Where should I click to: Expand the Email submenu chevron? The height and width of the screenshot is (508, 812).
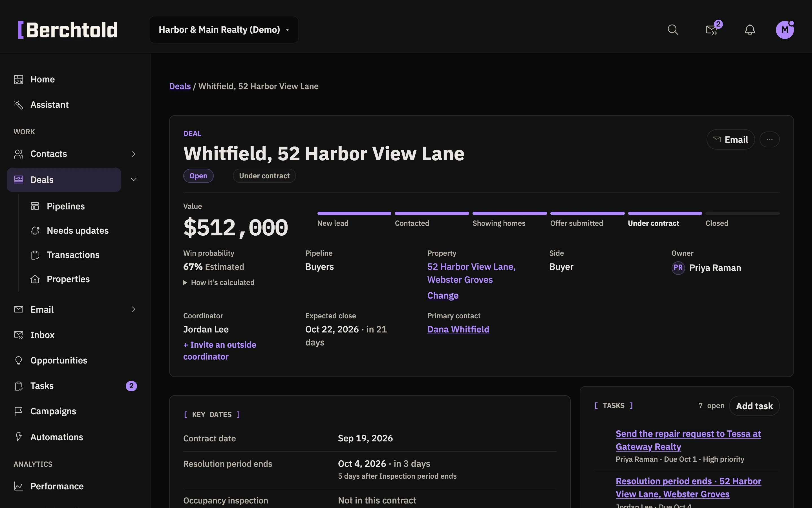(134, 309)
